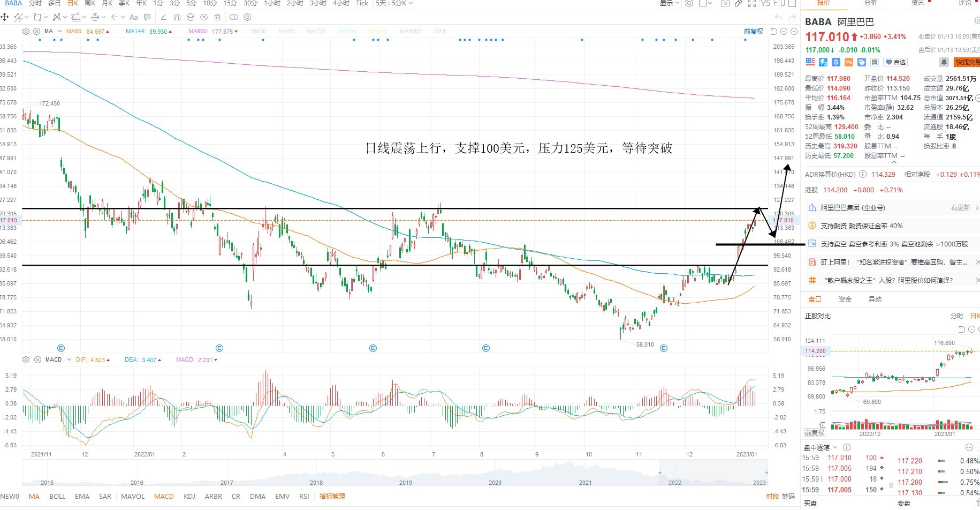Open pattern tool options arrow
This screenshot has height=510, width=980.
65,17
